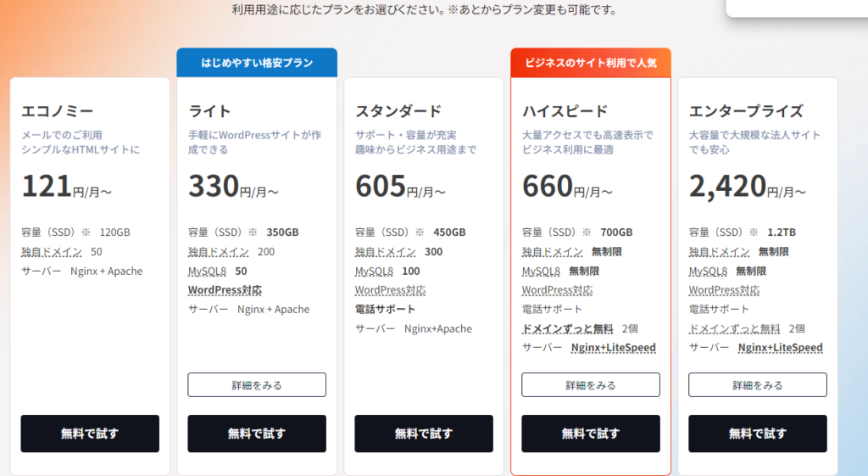
Task: View 詳細をみる for エンタープライズ plan
Action: pyautogui.click(x=758, y=385)
